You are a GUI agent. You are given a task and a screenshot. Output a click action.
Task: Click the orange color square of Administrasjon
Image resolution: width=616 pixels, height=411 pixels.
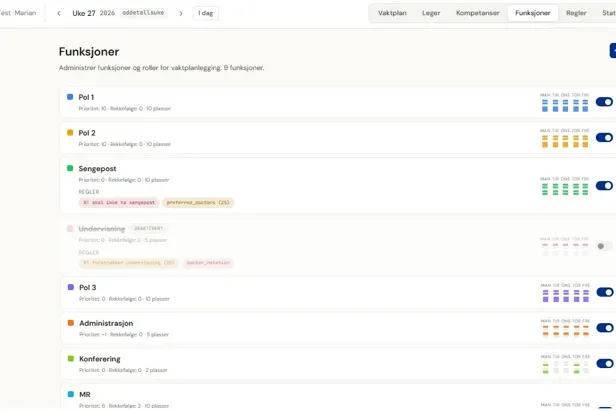click(71, 323)
